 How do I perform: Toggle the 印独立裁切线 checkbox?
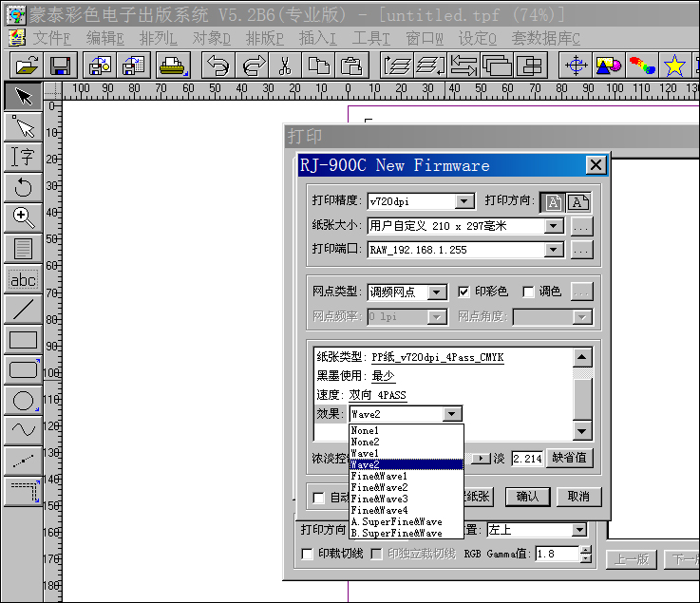point(377,554)
